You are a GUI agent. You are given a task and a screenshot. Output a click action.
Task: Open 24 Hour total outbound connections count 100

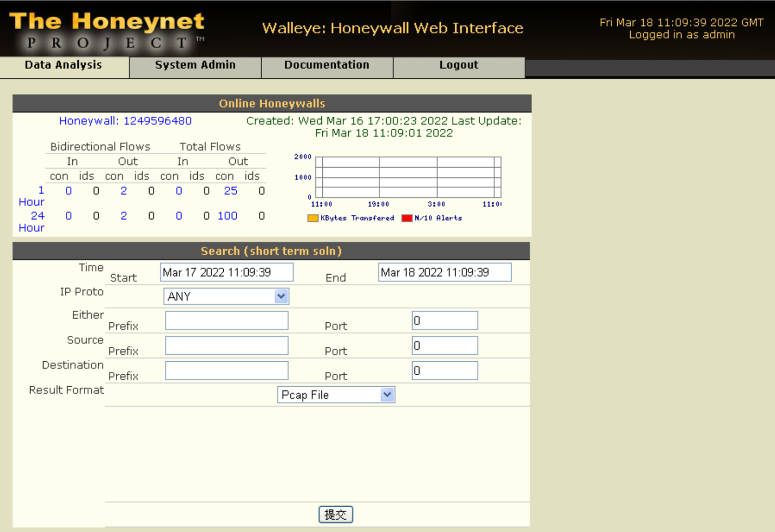click(227, 216)
